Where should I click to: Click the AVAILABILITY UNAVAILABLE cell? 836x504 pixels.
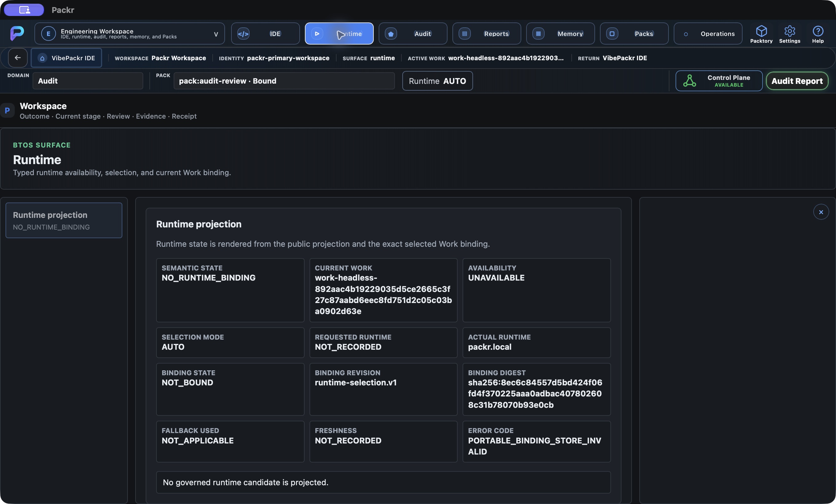(x=536, y=290)
